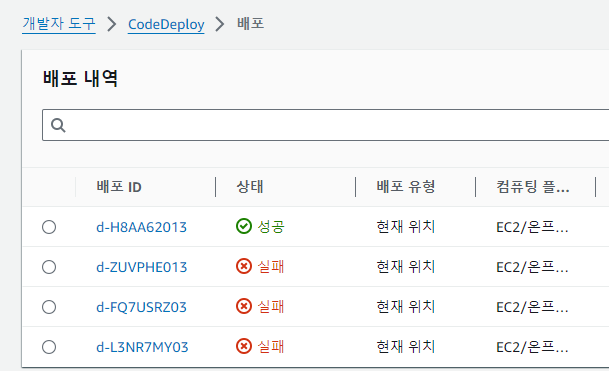Image resolution: width=609 pixels, height=371 pixels.
Task: Click 현재 위치 in d-L3NR7MY03 row
Action: coord(405,347)
